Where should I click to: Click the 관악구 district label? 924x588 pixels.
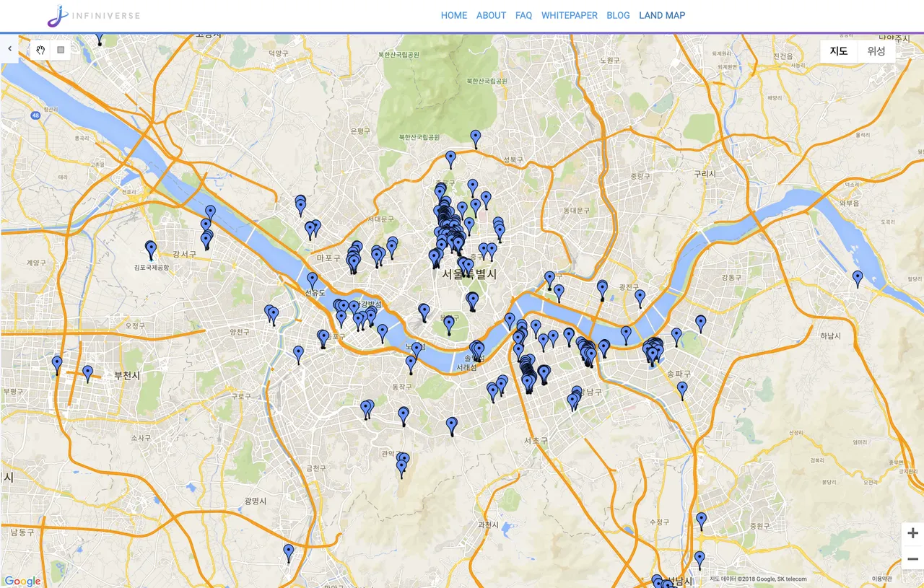point(390,454)
